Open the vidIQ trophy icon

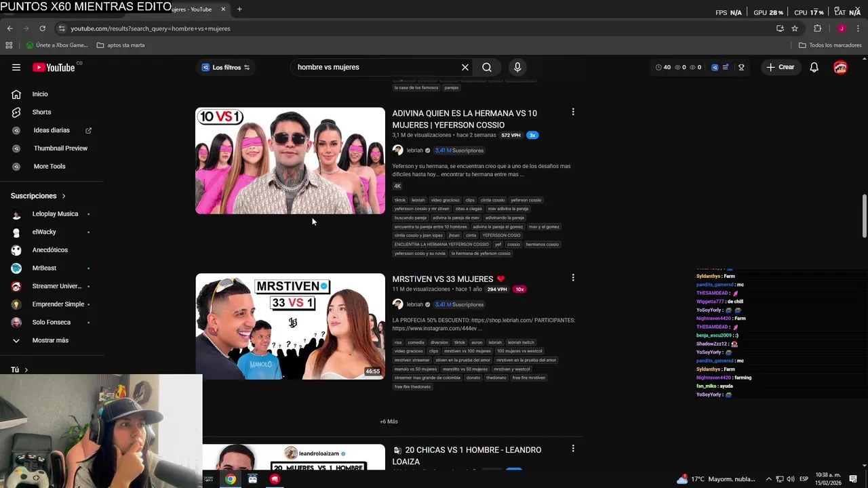741,67
